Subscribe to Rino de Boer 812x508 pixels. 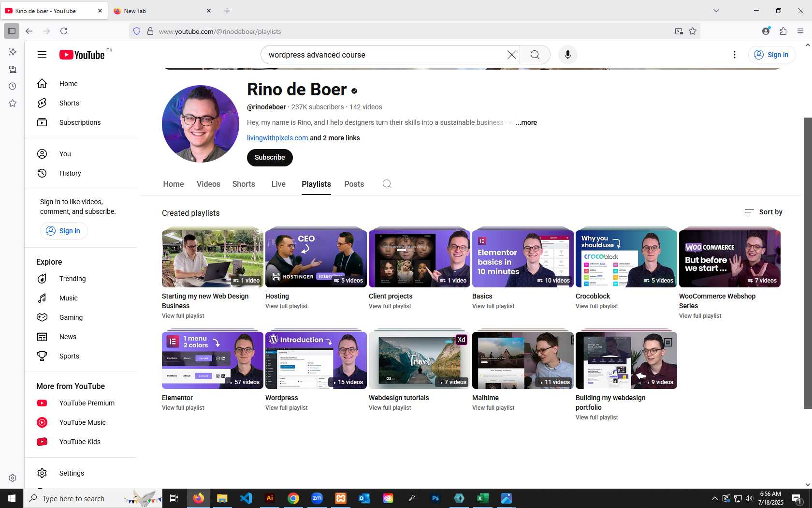pos(270,157)
